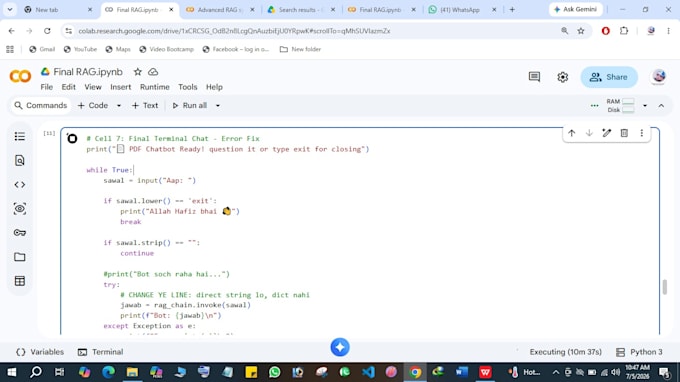Screen dimensions: 680x382
Task: Click the Ask Gemini button
Action: (575, 9)
